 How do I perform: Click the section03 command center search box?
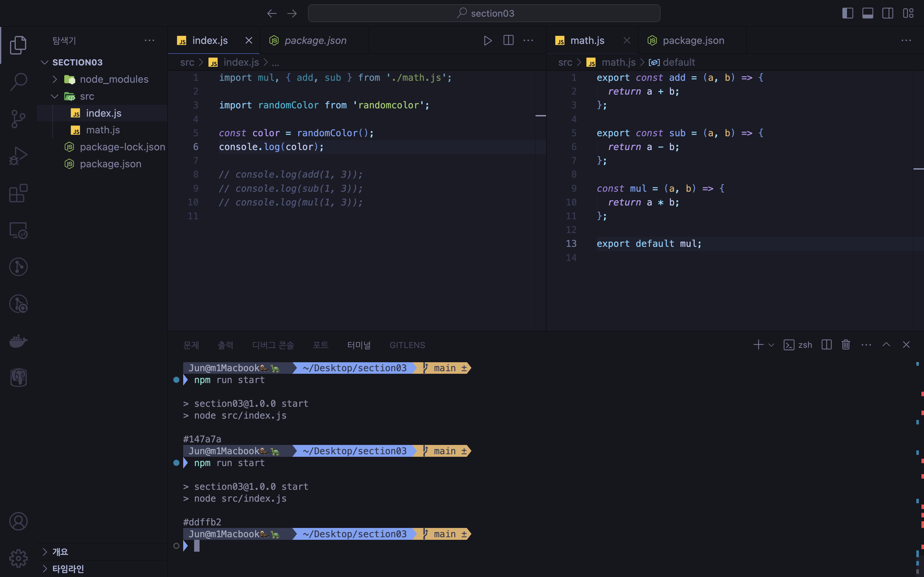[x=484, y=13]
